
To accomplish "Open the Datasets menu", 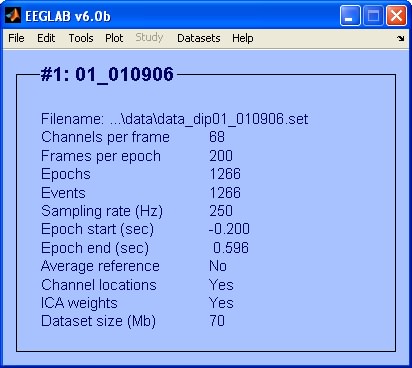I will pyautogui.click(x=199, y=38).
